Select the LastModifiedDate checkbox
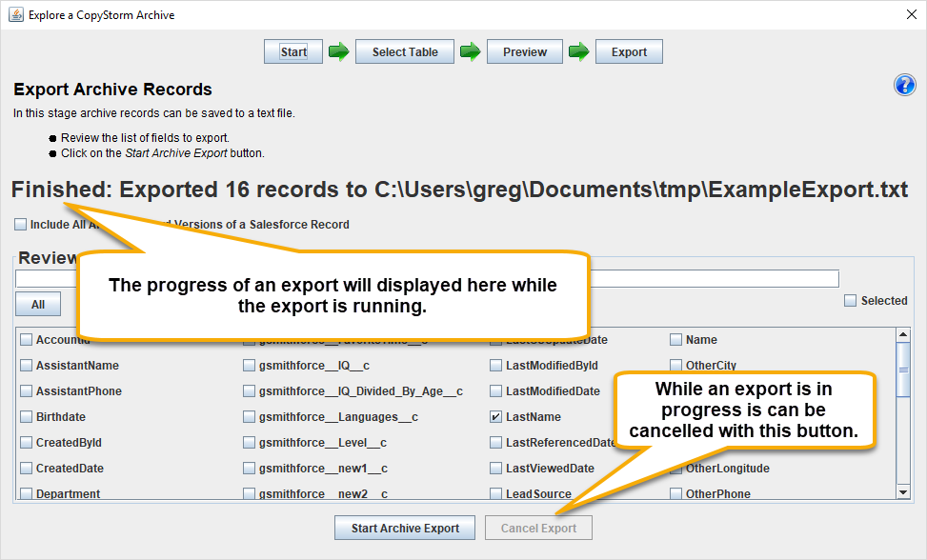 (x=496, y=391)
